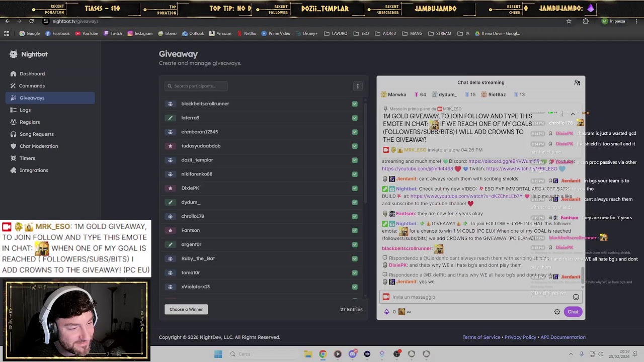Screen dimensions: 644x362
Task: Expand the STREAM bookmarks folder
Action: 440,34
